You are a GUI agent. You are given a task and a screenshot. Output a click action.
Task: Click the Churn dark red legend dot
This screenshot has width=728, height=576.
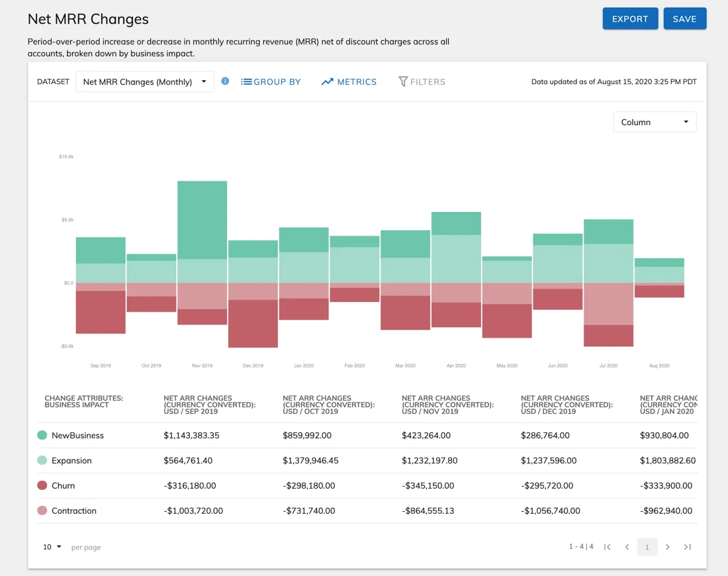point(42,485)
